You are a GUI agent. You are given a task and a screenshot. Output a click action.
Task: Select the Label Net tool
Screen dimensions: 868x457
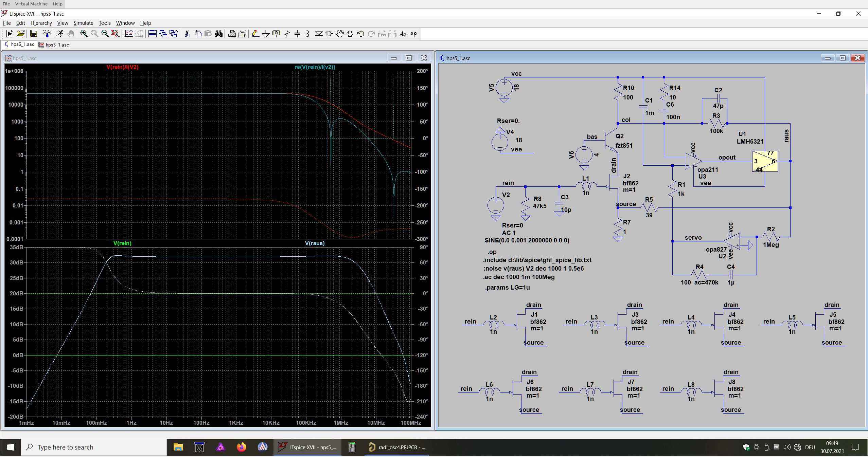click(x=277, y=34)
